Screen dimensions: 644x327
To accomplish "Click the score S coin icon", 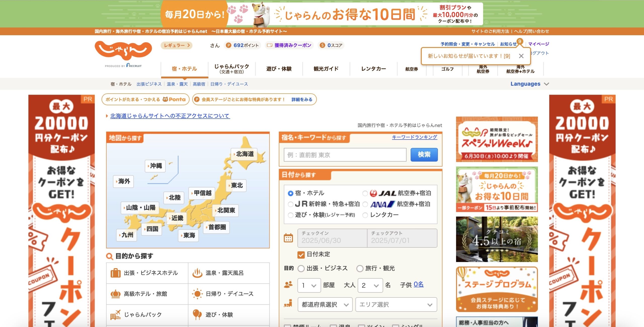I will pyautogui.click(x=322, y=45).
